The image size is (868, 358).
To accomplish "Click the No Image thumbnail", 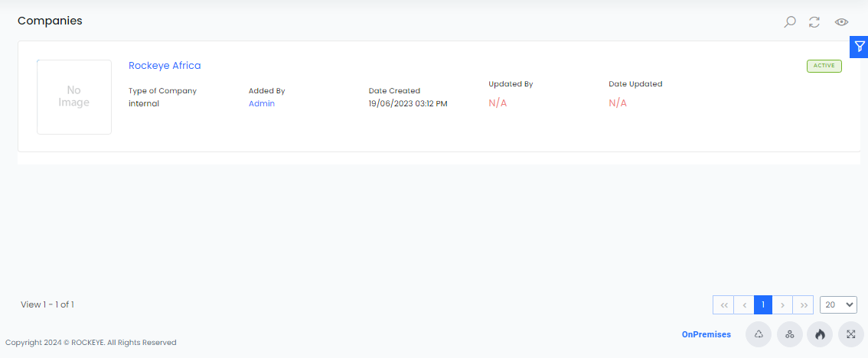I will (74, 97).
